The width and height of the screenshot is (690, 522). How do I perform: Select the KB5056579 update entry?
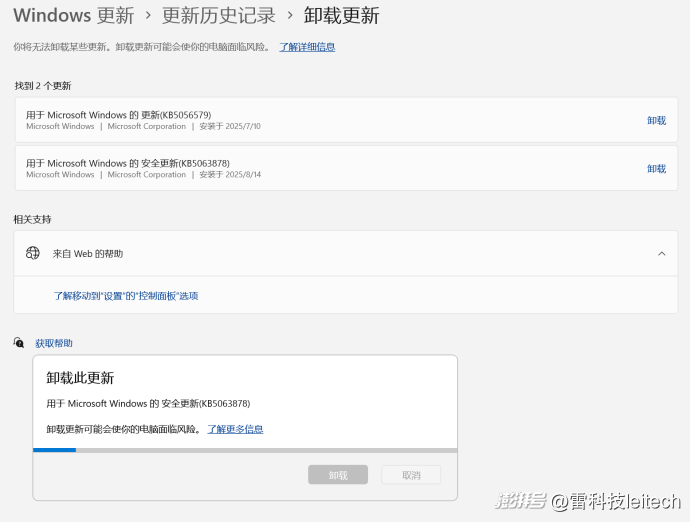300,120
